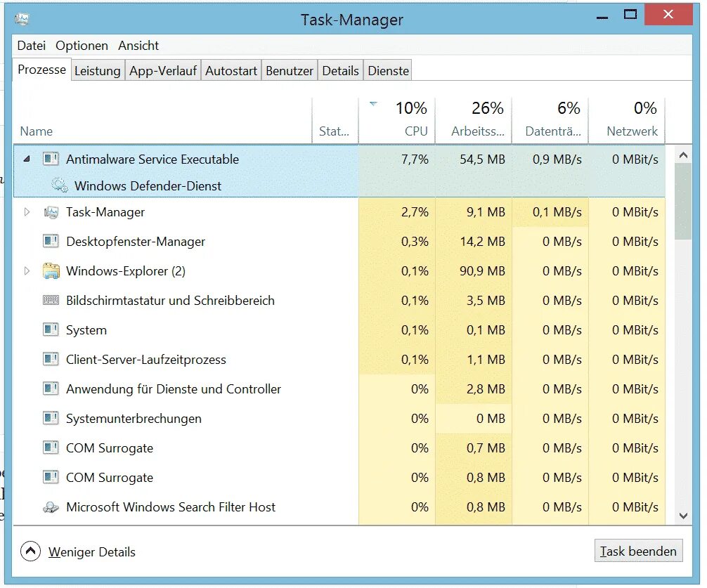Click the System process icon
The height and width of the screenshot is (588, 707).
point(51,329)
